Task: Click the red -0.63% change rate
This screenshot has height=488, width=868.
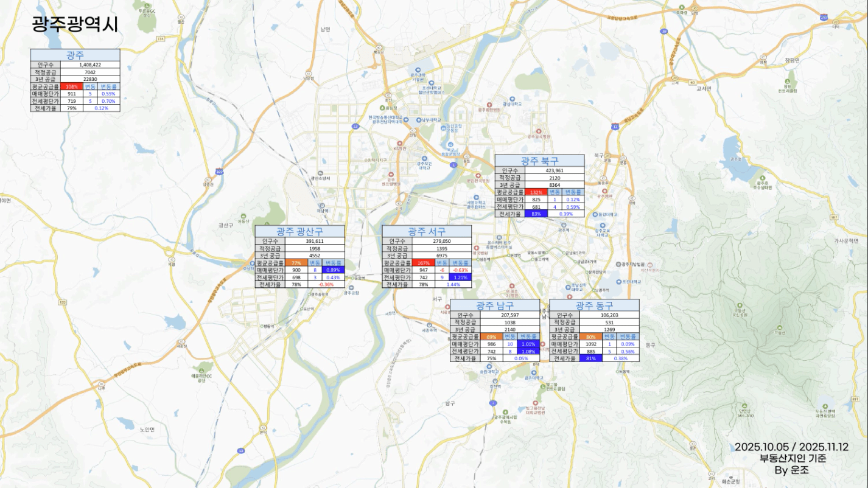Action: coord(460,270)
